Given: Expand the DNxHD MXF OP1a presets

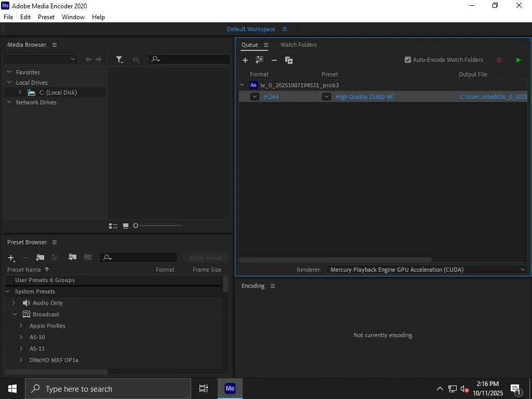Looking at the screenshot, I should click(21, 360).
